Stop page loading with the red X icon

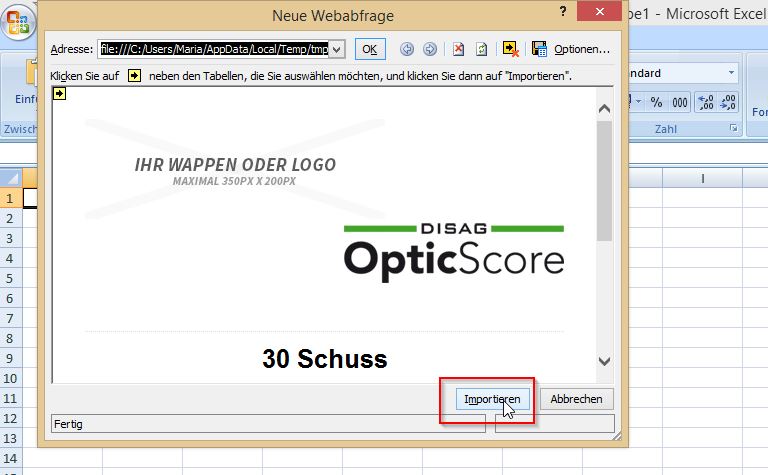pyautogui.click(x=459, y=49)
